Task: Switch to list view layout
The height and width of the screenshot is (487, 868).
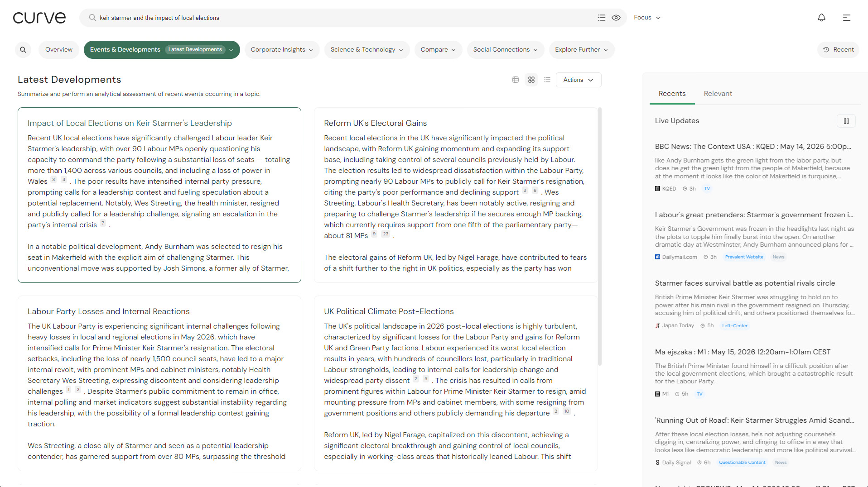Action: 547,80
